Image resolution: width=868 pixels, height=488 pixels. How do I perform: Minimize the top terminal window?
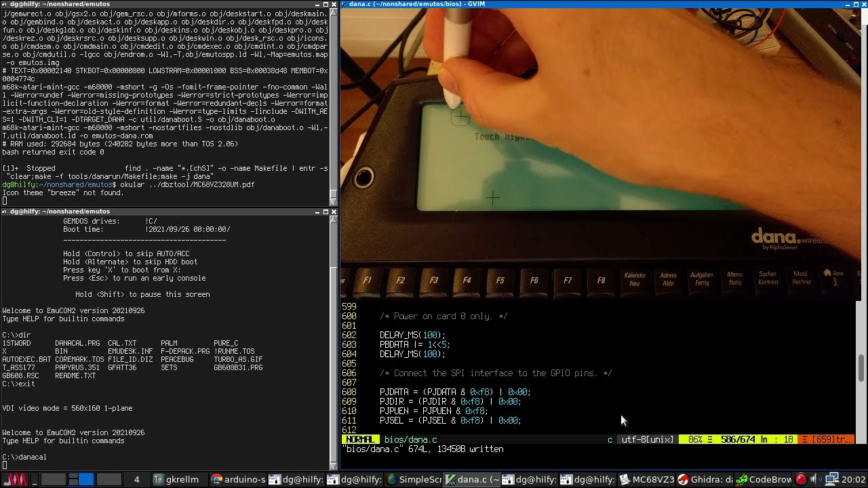[317, 4]
